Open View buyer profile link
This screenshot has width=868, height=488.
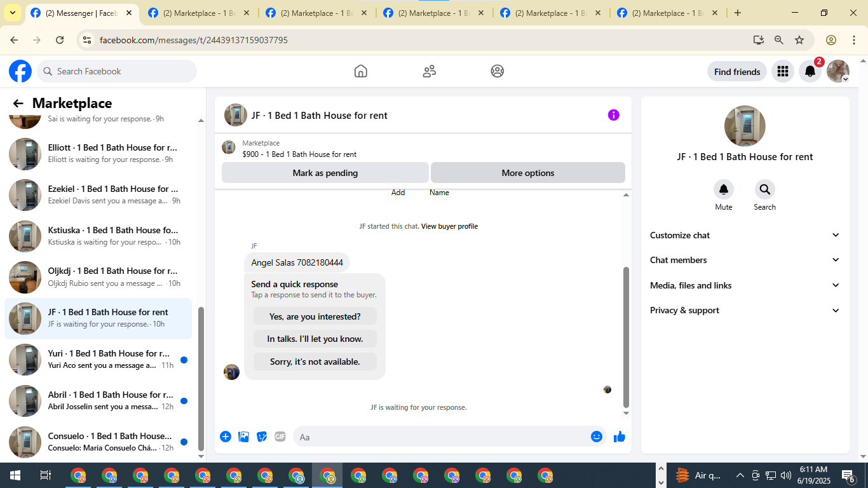point(449,226)
